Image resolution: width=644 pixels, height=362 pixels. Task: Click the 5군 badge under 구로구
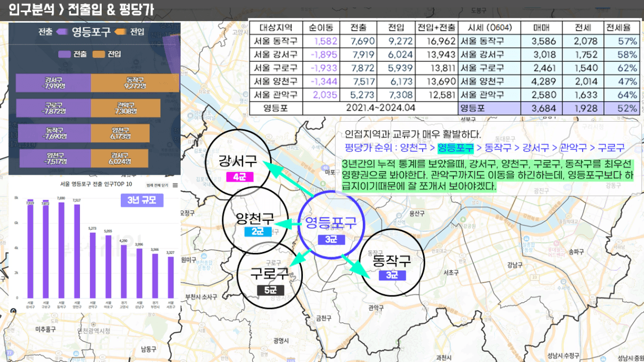270,290
